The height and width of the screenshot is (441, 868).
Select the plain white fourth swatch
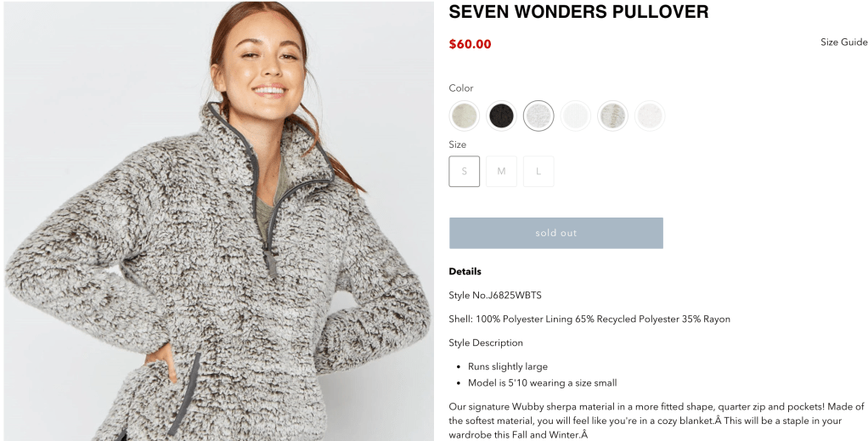pos(575,116)
